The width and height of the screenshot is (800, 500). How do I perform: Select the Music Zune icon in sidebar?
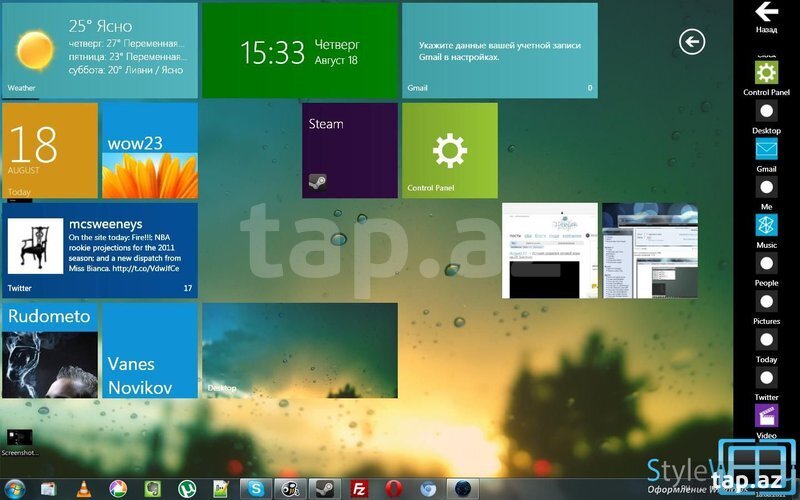tap(766, 225)
